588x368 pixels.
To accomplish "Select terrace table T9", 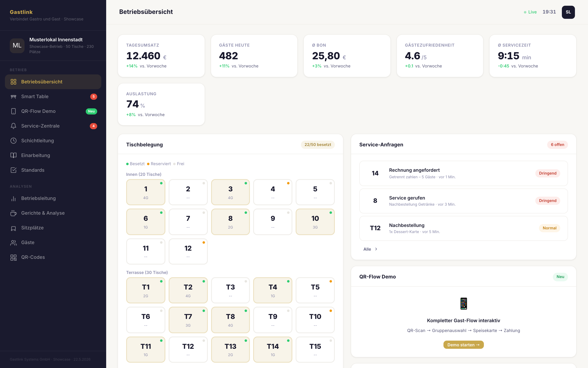I will 273,320.
